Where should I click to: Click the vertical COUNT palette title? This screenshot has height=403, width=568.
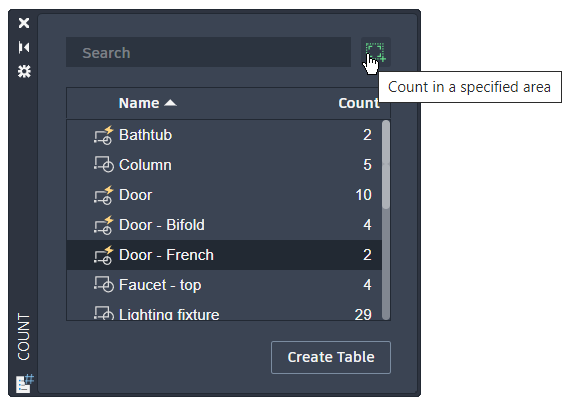[24, 337]
